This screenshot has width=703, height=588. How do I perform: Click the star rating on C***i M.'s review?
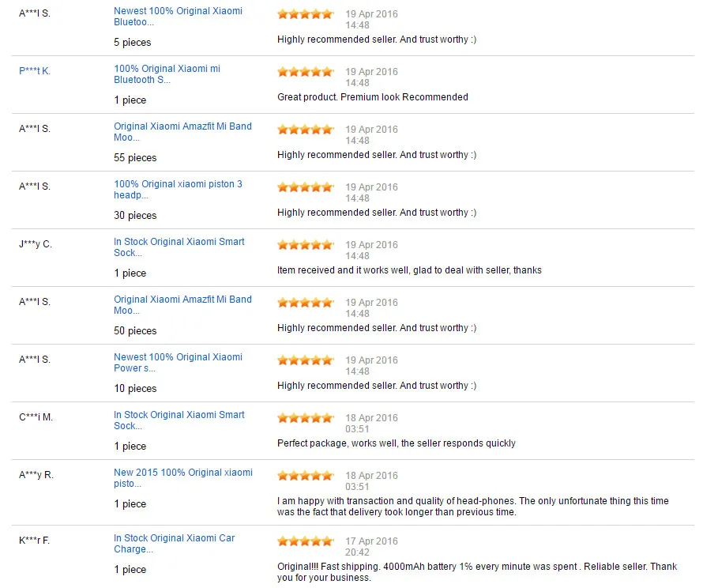pos(306,418)
